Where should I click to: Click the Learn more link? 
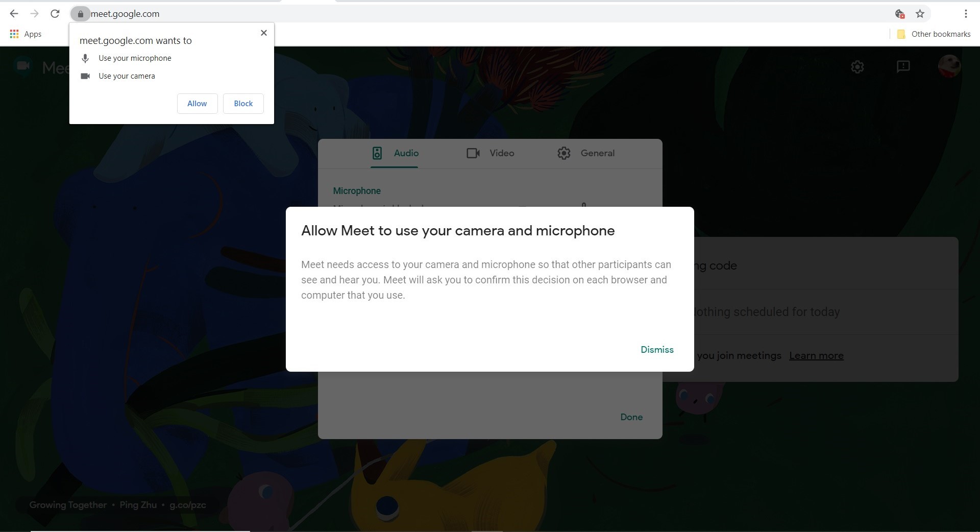pos(816,355)
